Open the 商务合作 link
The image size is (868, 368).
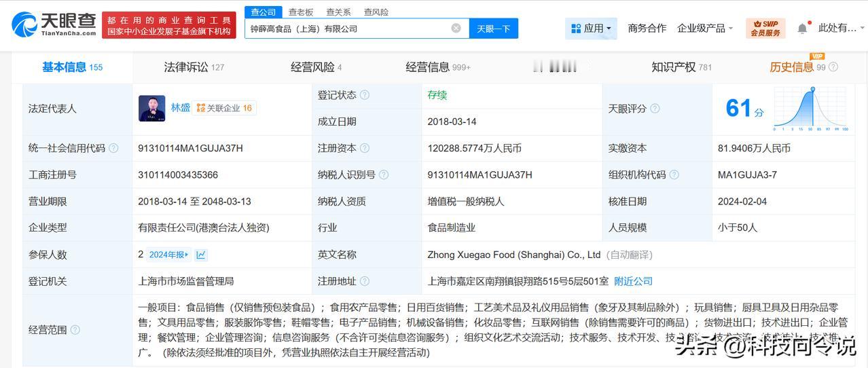(647, 28)
